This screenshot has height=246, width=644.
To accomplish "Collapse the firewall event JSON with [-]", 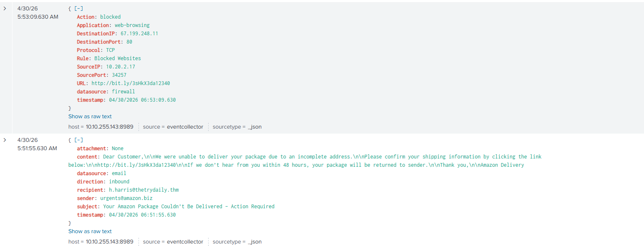I will pos(78,8).
